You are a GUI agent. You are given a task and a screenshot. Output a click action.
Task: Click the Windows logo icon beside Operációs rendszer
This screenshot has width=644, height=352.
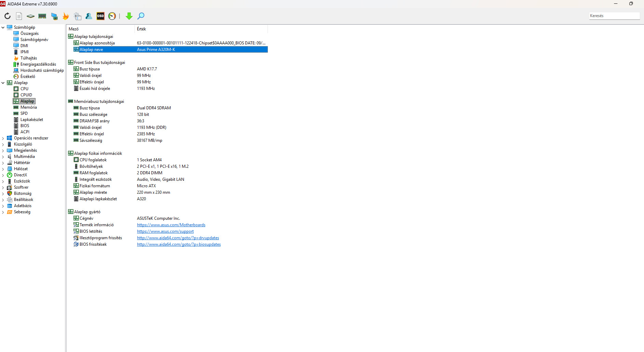10,138
